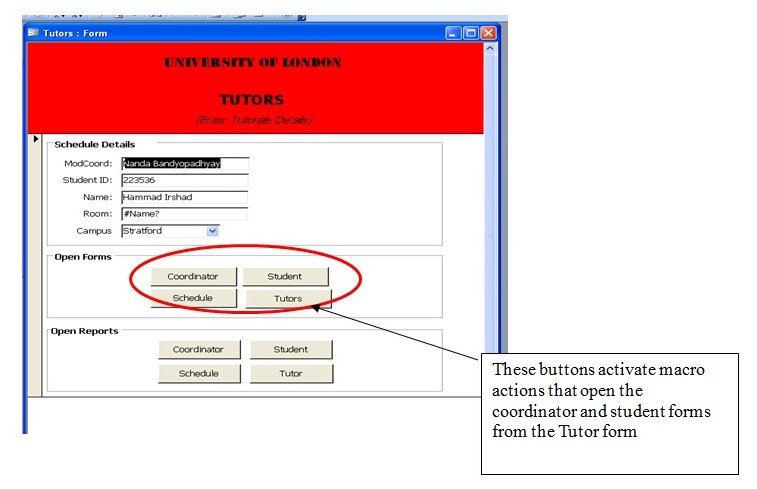Minimize the Tutors form window

click(454, 33)
